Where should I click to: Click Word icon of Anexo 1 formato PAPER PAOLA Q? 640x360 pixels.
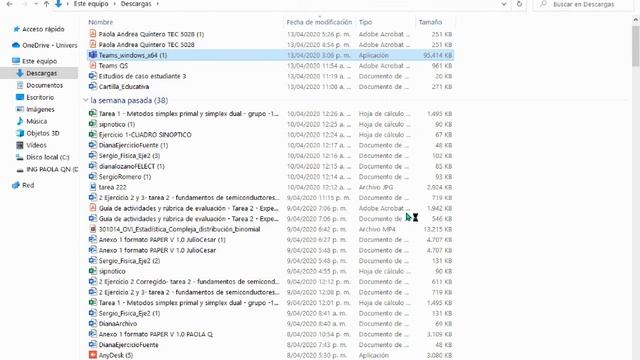[93, 334]
